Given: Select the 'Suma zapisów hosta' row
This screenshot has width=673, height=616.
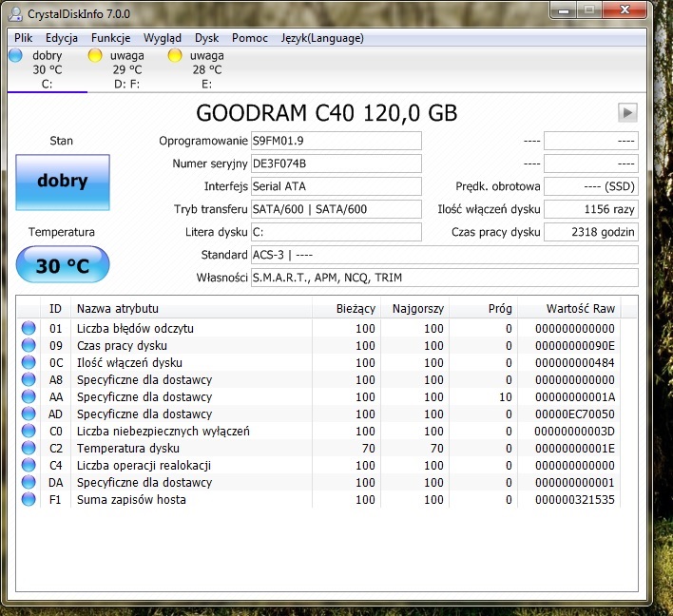Looking at the screenshot, I should tap(318, 500).
